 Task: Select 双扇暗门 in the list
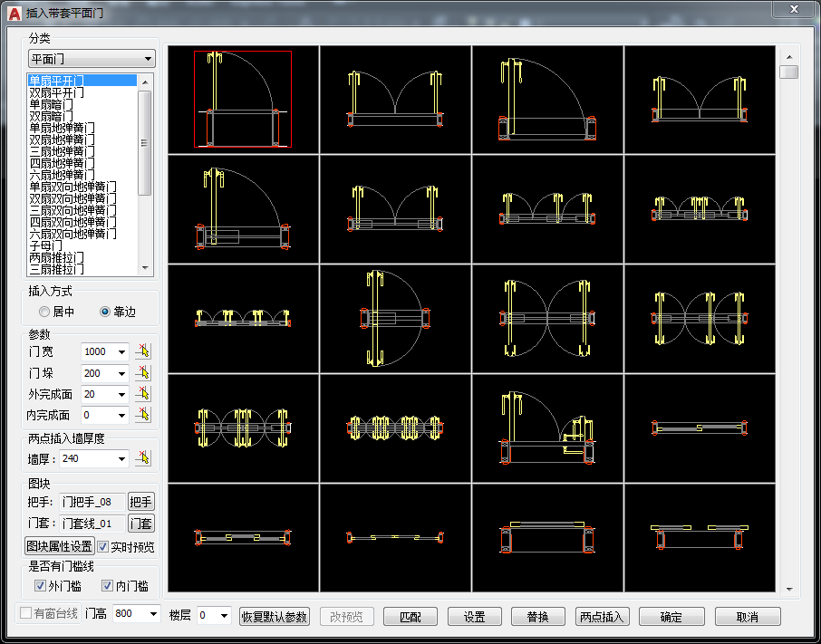point(82,116)
